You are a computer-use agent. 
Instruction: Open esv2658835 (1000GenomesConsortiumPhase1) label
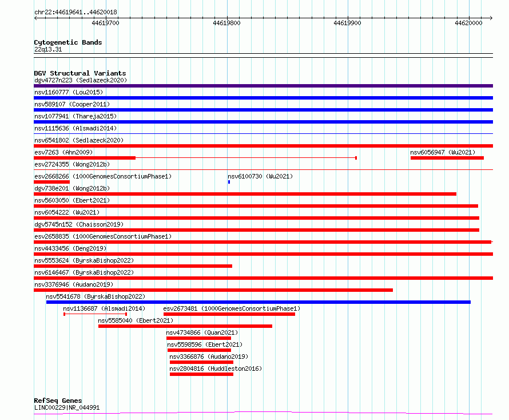click(x=103, y=236)
